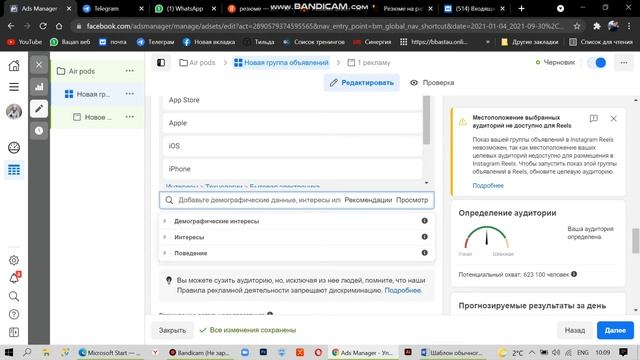Open notifications bell in left rail

point(14,278)
